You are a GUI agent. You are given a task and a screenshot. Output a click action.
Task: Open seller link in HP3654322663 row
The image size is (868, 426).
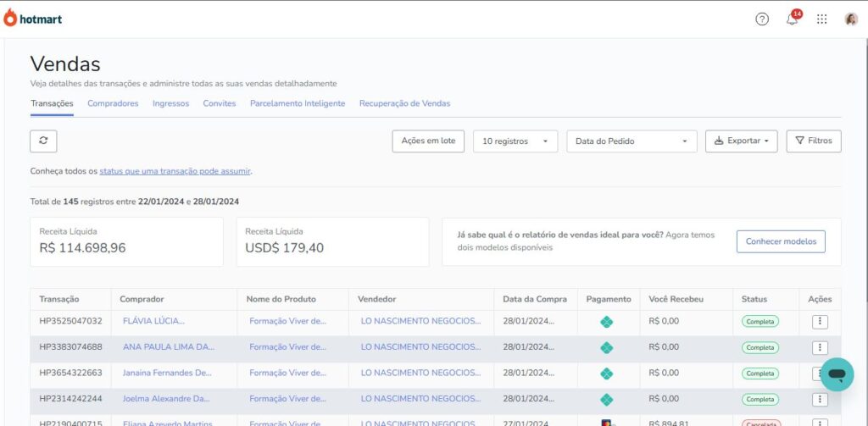point(420,373)
